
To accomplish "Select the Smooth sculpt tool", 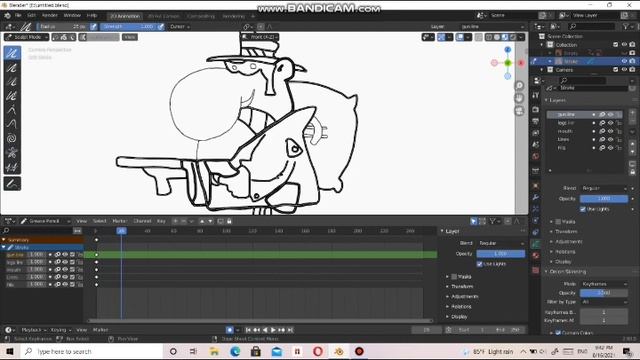I will [x=12, y=53].
